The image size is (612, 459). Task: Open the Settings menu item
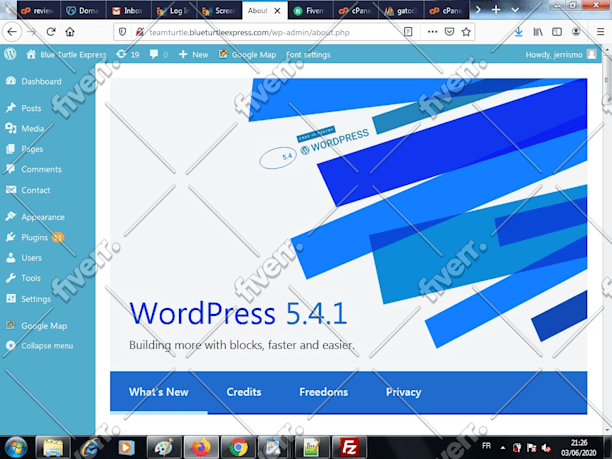(x=36, y=299)
